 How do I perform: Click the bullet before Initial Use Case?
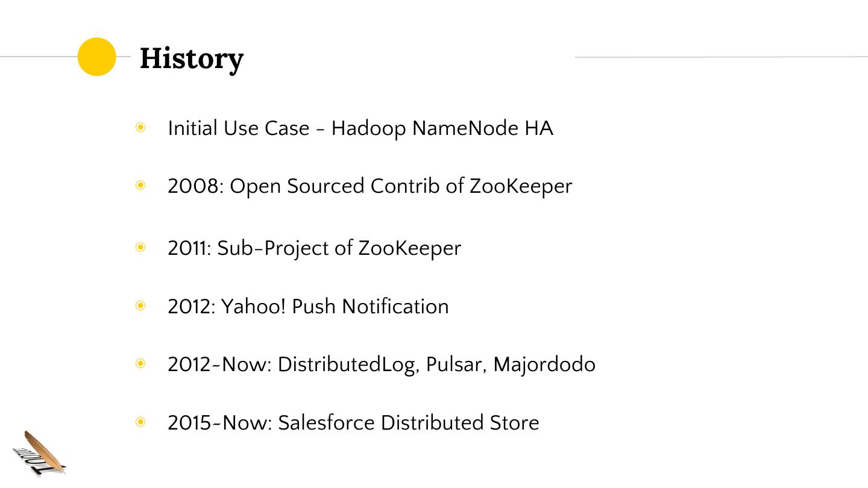140,128
